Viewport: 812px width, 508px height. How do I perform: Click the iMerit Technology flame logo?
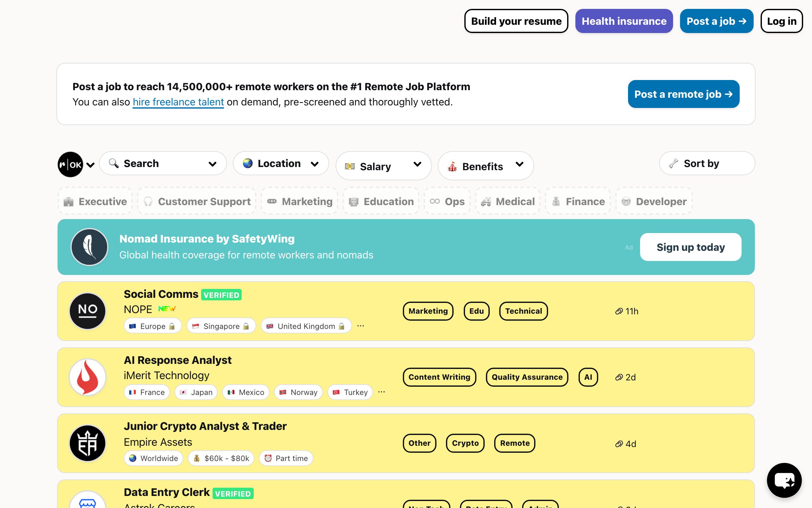click(88, 377)
